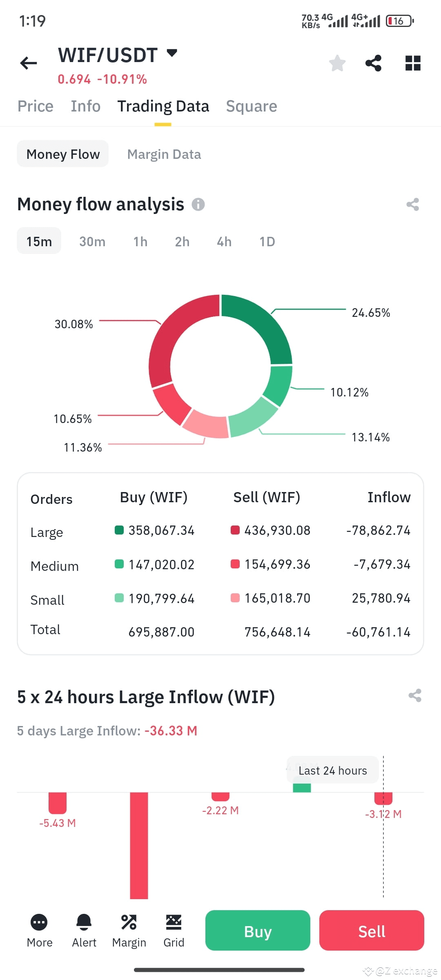The image size is (441, 980).
Task: Open the layout grid view in top bar
Action: [x=412, y=62]
